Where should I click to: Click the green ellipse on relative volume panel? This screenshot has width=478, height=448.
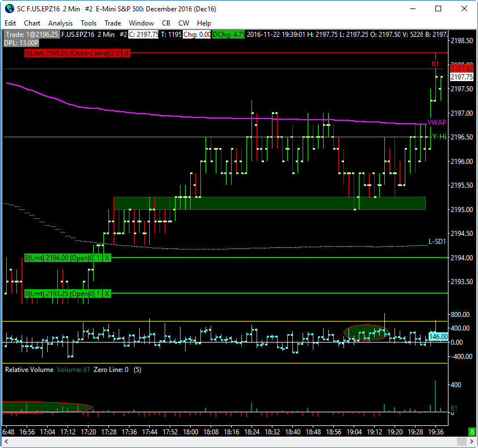tap(47, 408)
